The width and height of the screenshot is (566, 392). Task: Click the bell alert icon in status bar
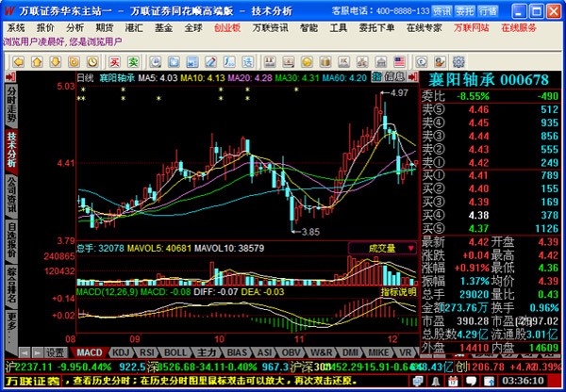point(436,381)
